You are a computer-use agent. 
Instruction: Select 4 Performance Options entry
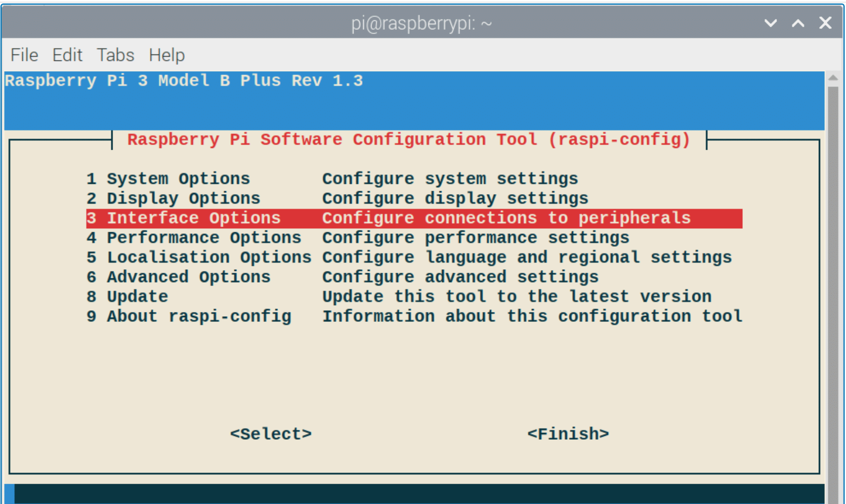tap(414, 238)
